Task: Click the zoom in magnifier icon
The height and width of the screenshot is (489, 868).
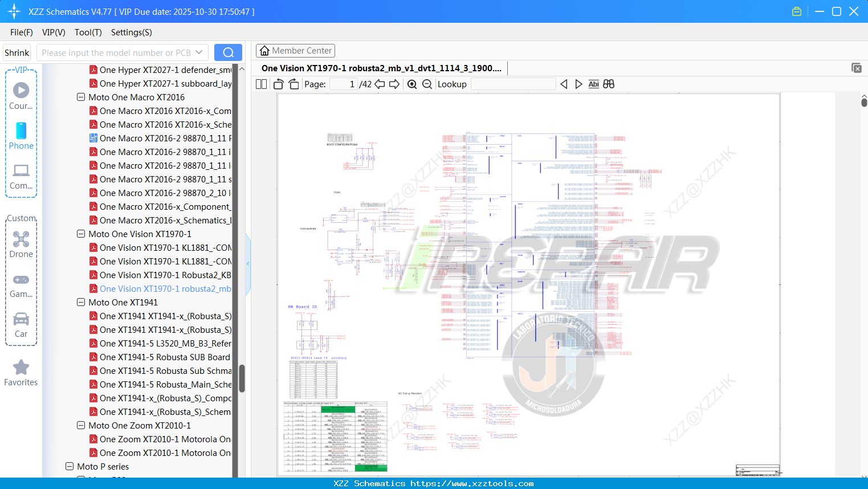Action: click(412, 84)
